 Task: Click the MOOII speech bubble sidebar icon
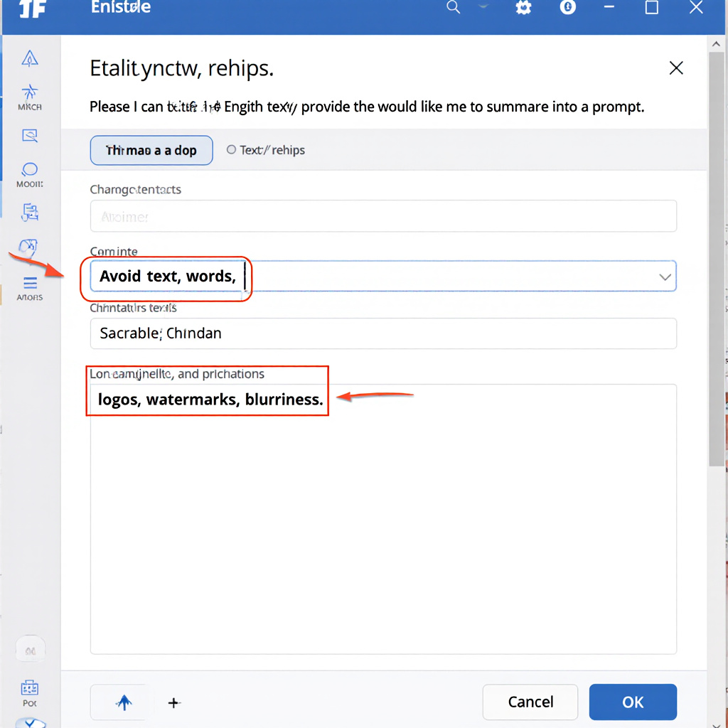30,173
